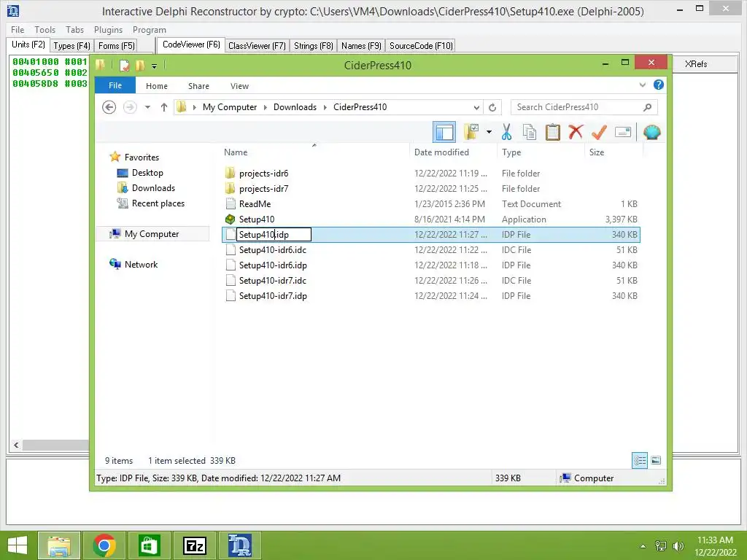
Task: Select the Setup410-idr6.idp file
Action: [273, 265]
